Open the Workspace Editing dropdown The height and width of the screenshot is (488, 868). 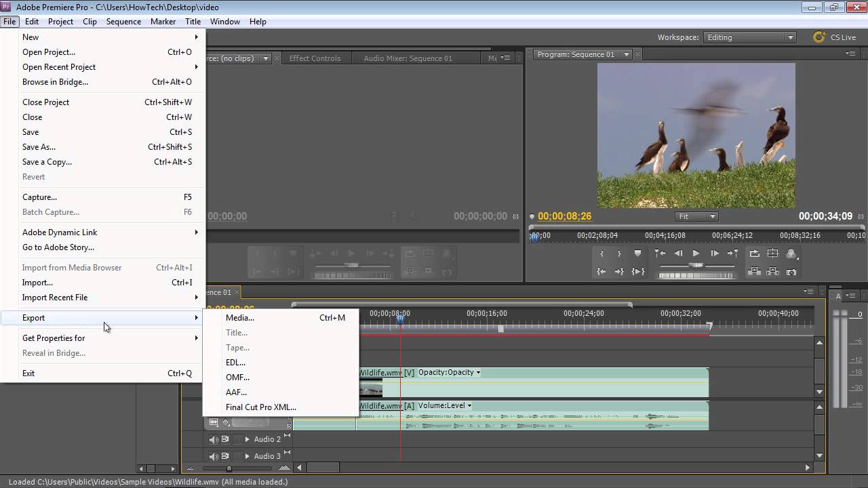(x=749, y=37)
